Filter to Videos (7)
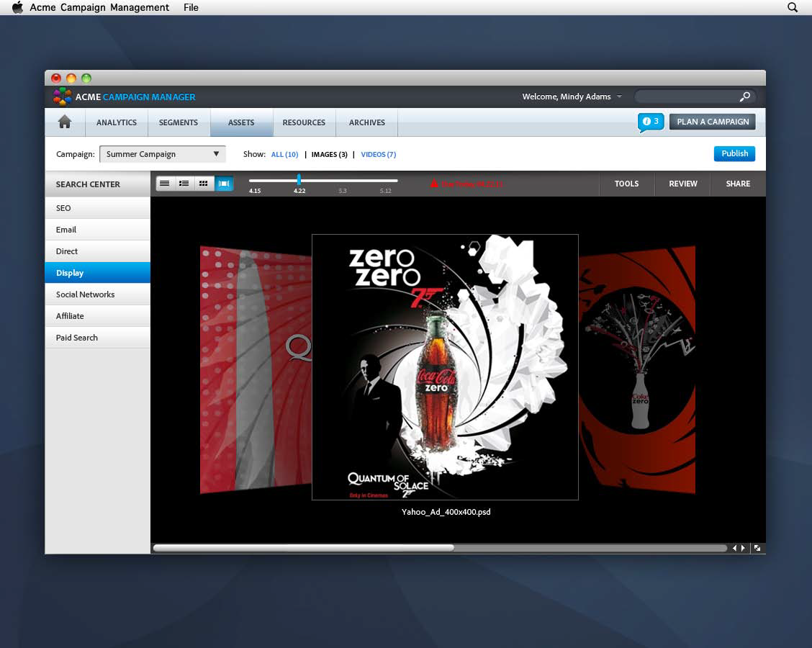Viewport: 812px width, 648px height. pyautogui.click(x=379, y=154)
